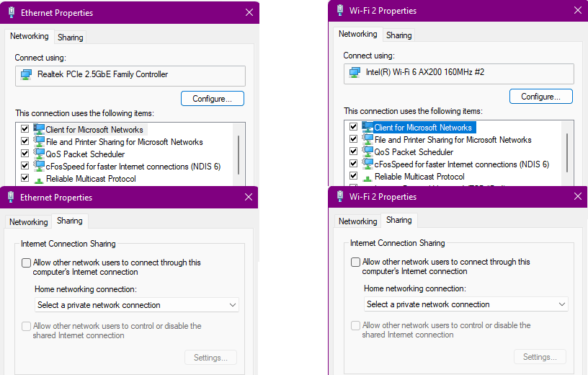Switch to Networking tab in bottom Ethernet Properties

point(29,222)
